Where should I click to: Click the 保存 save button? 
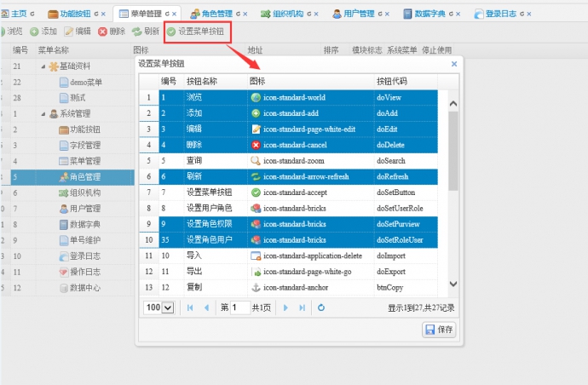(x=439, y=330)
